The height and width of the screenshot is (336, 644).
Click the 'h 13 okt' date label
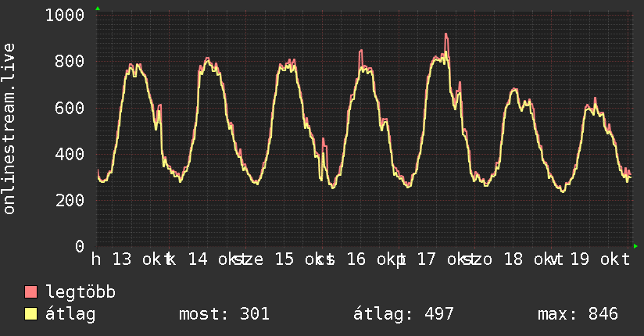pyautogui.click(x=131, y=259)
